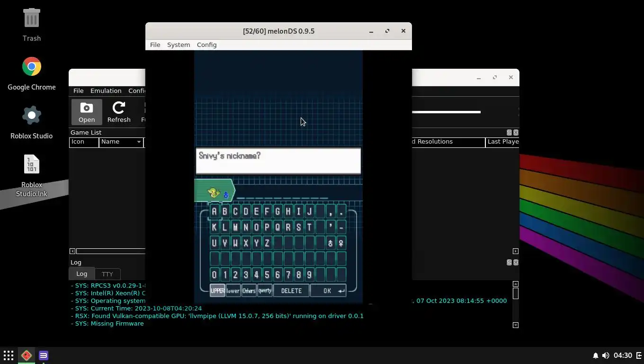Tap the letter E key
Viewport: 644px width, 364px height.
coord(256,211)
